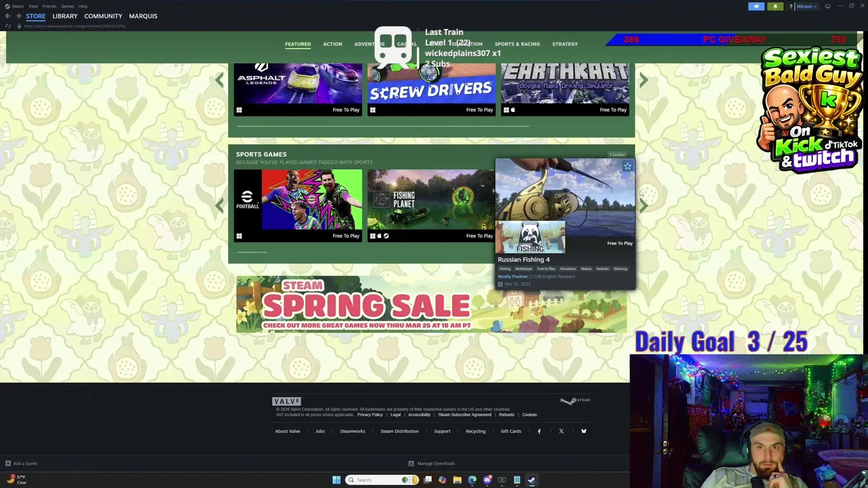
Task: Click the Steam taskbar icon
Action: click(532, 480)
